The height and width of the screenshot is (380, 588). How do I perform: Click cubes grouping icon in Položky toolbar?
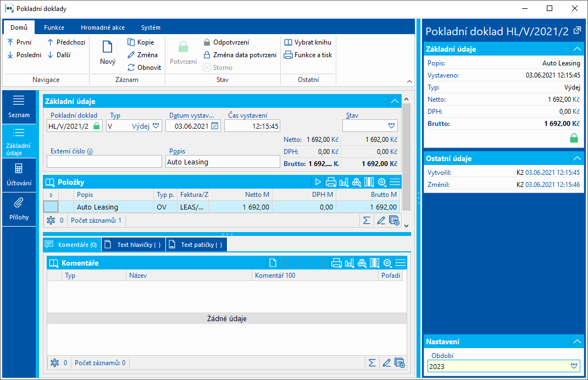[357, 183]
